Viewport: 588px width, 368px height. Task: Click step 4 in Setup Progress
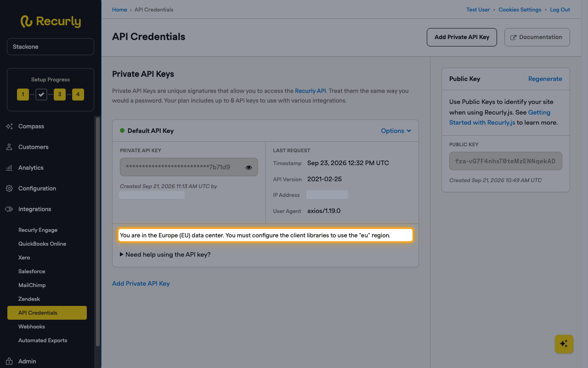[x=78, y=94]
